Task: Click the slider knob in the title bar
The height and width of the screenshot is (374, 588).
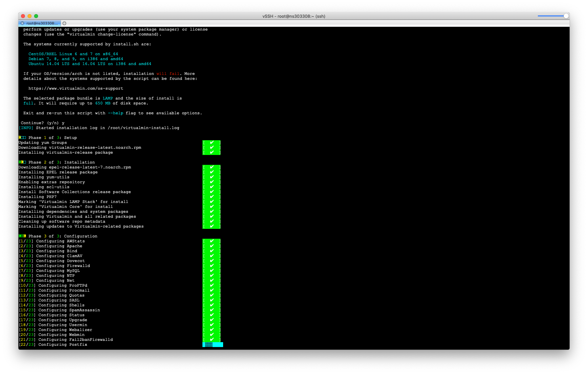Action: coord(566,16)
